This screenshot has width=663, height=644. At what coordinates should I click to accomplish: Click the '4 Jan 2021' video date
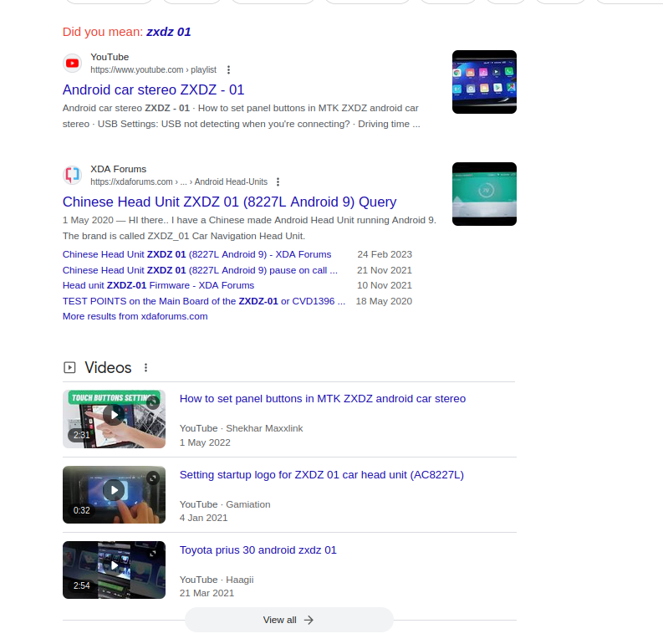203,518
